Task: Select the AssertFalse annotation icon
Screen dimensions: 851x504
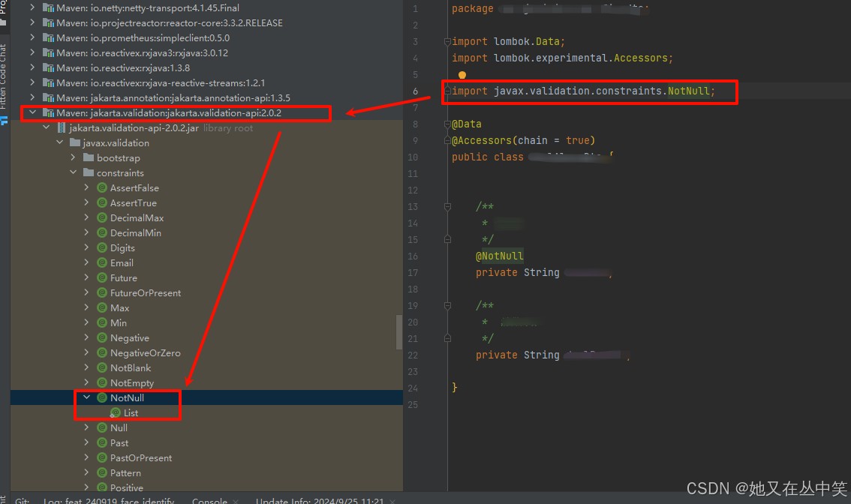Action: (x=101, y=187)
